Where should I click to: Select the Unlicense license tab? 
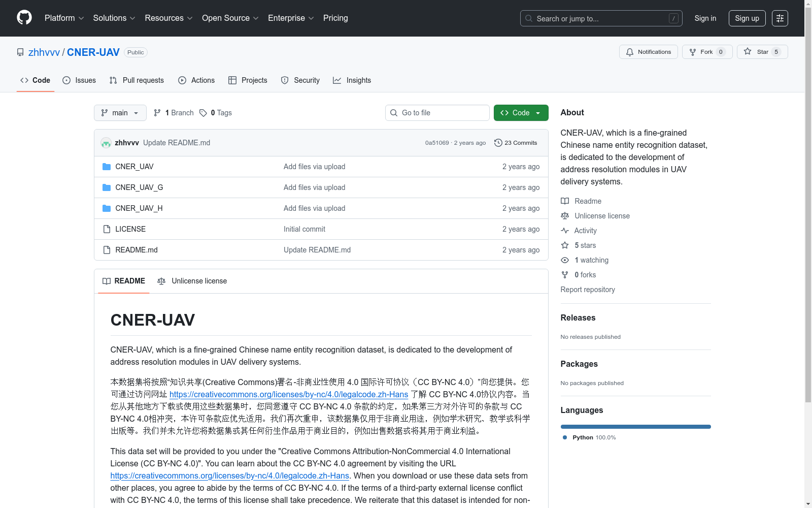pos(192,281)
